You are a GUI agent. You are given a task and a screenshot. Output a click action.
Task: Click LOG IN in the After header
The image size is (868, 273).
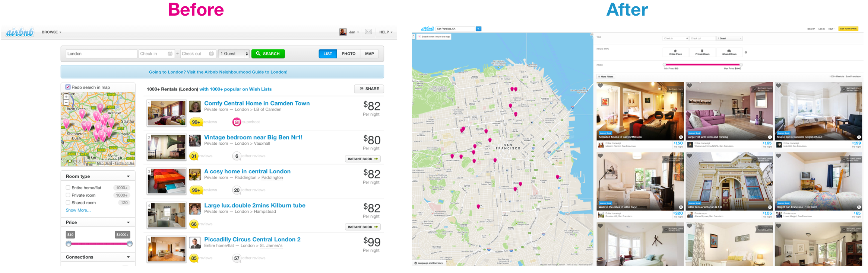click(821, 29)
